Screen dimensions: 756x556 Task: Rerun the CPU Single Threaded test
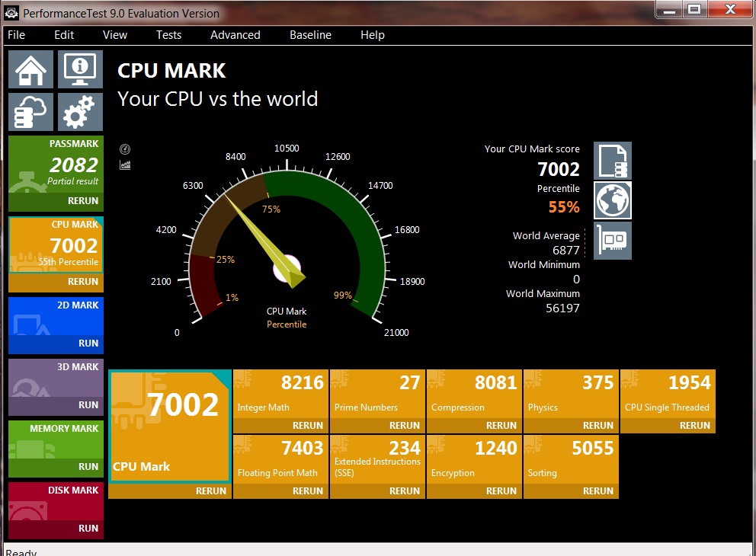coord(668,426)
